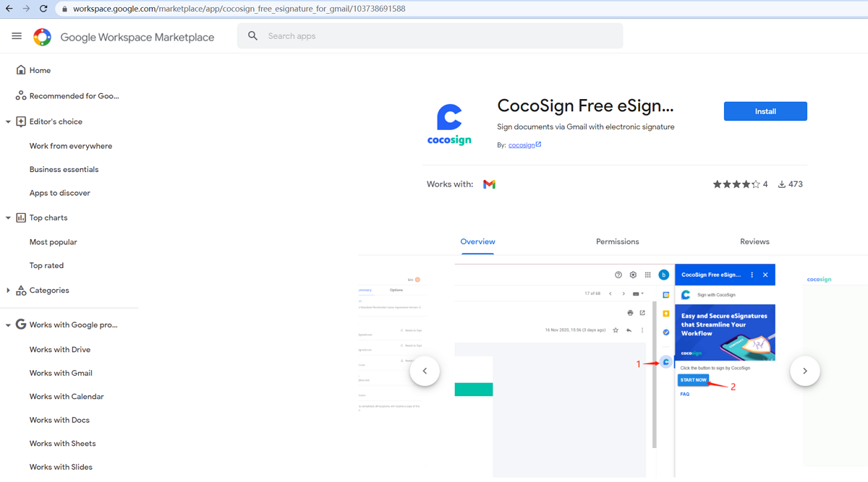The width and height of the screenshot is (868, 482).
Task: Open Business essentials list
Action: tap(64, 169)
